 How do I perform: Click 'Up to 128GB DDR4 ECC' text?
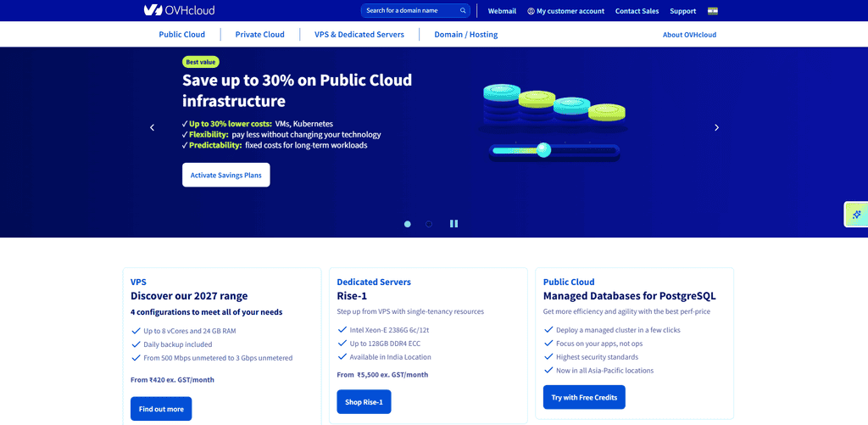click(x=386, y=344)
